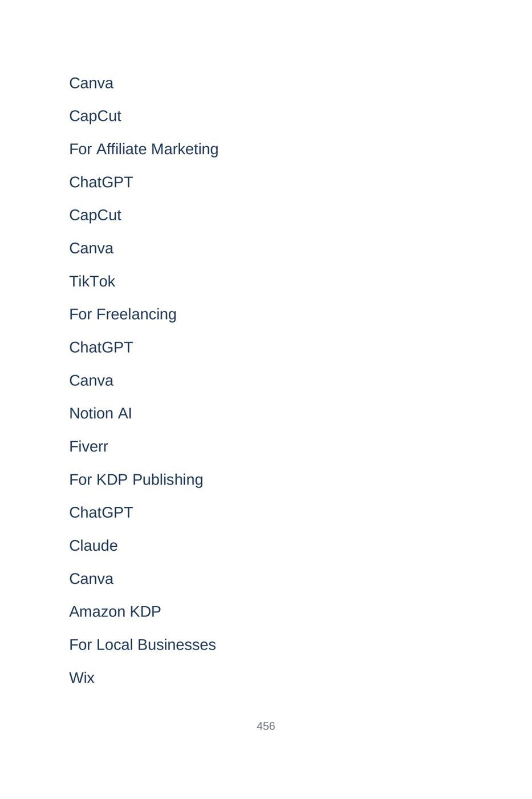532x799 pixels.
Task: Click the 'For Freelancing' heading
Action: click(123, 314)
